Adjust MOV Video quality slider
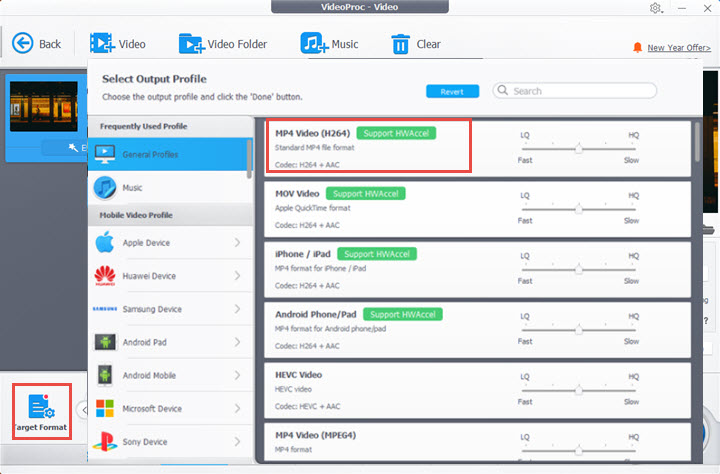 tap(579, 209)
